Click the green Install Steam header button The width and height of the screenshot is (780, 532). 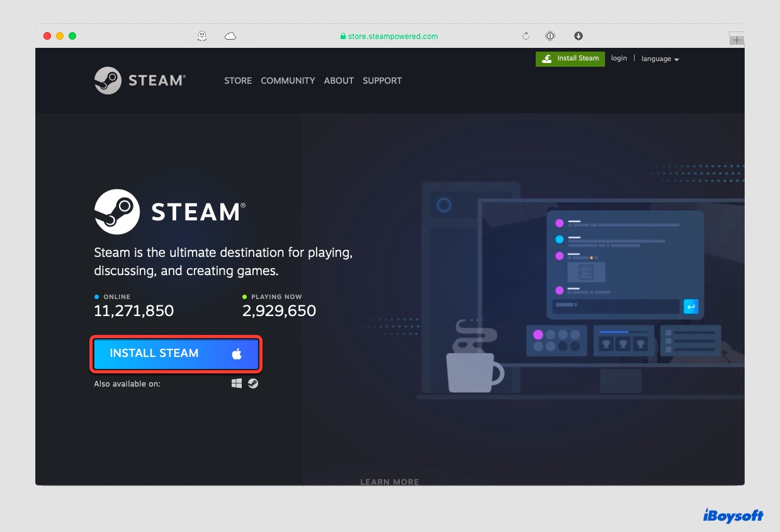coord(570,59)
